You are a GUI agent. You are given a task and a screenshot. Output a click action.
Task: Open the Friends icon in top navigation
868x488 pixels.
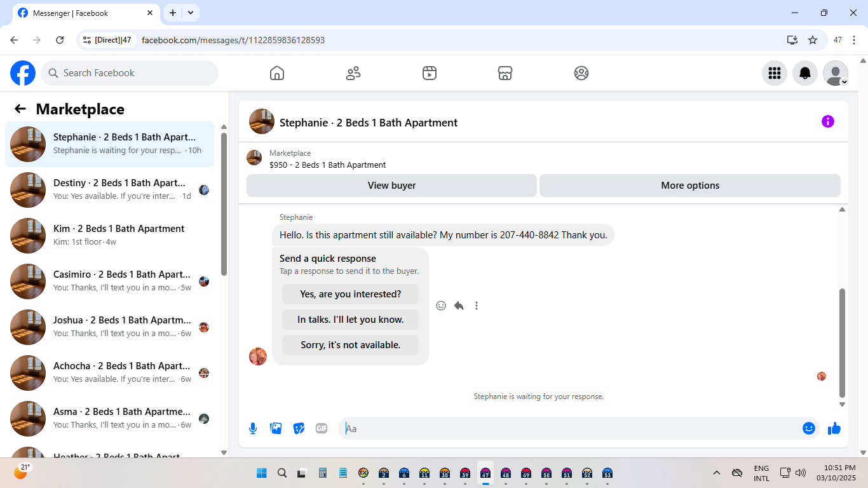pyautogui.click(x=353, y=73)
